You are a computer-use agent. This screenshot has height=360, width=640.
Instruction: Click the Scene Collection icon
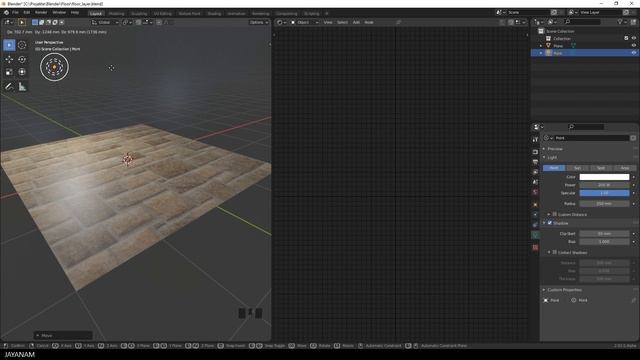(541, 31)
